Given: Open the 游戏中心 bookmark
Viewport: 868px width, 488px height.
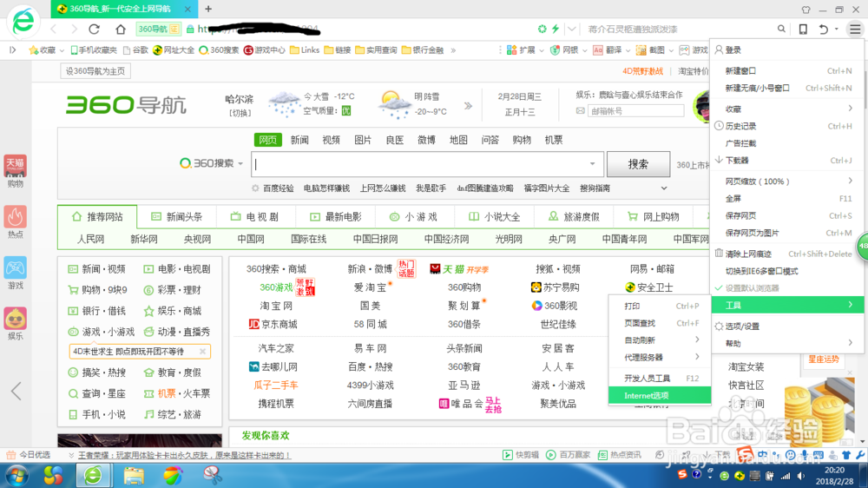Looking at the screenshot, I should click(x=265, y=49).
